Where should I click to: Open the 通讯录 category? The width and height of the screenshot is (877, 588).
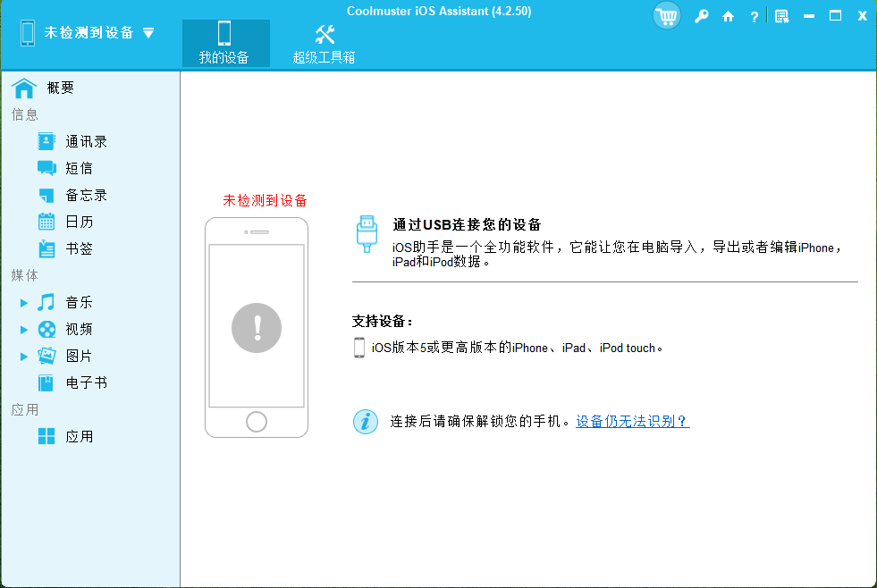point(86,141)
